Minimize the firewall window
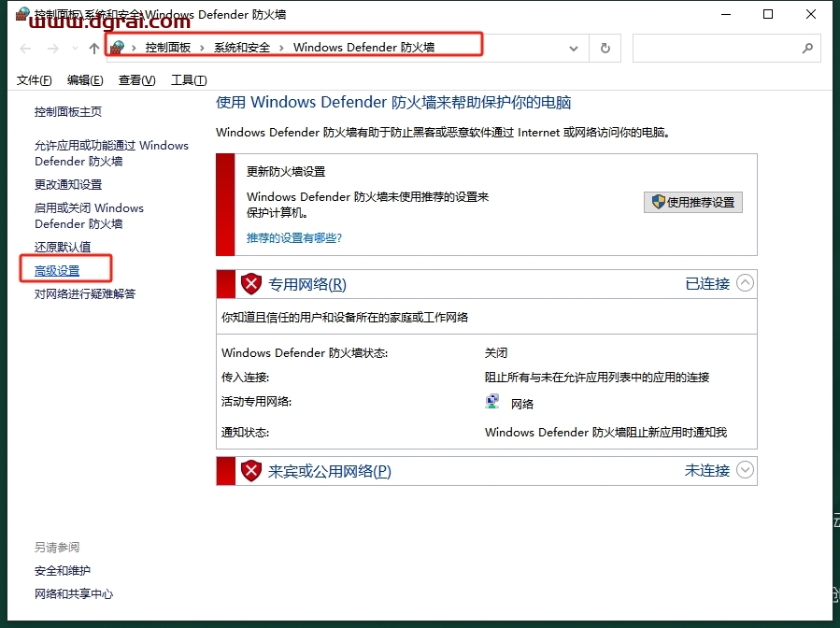 [x=726, y=14]
